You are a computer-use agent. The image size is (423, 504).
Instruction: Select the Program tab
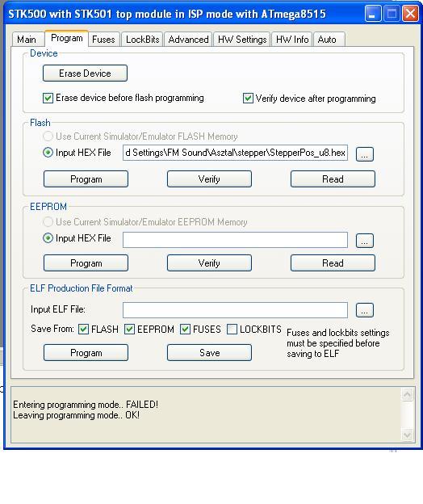66,38
